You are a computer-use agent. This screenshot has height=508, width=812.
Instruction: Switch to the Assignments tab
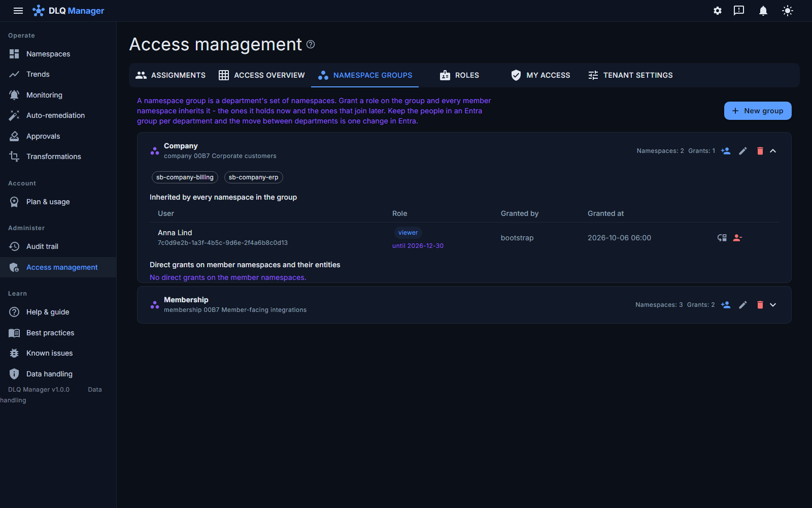click(171, 75)
